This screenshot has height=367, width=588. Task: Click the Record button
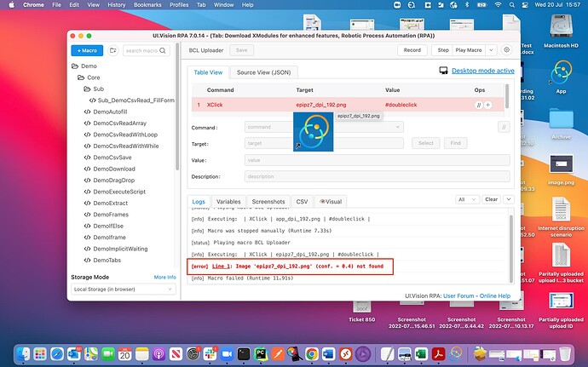[412, 50]
